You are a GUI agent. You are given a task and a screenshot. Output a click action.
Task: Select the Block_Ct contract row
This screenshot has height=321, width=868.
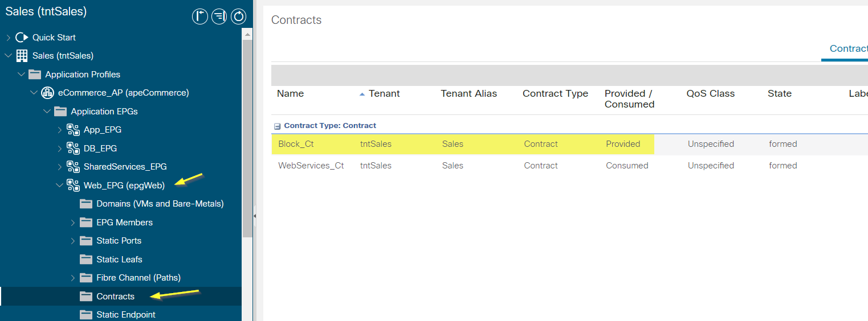[x=569, y=144]
